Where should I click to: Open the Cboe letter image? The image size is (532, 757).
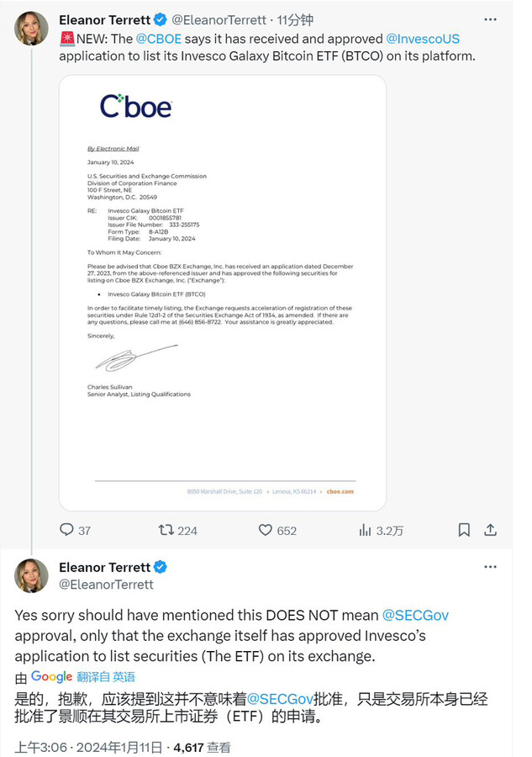(222, 293)
